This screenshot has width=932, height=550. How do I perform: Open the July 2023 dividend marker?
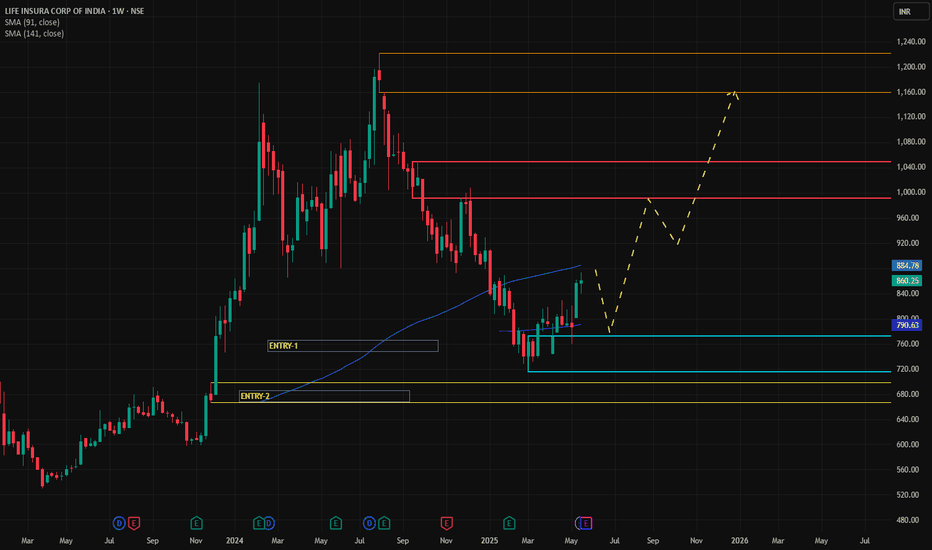click(119, 523)
